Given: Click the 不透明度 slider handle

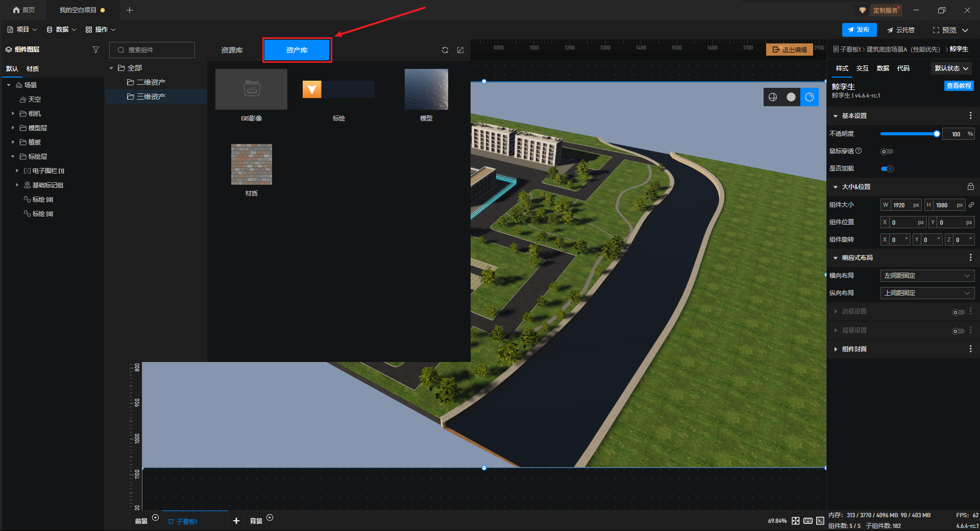Looking at the screenshot, I should point(937,134).
